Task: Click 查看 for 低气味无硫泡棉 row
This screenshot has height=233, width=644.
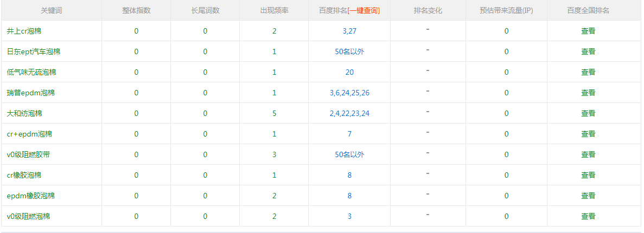Action: coord(588,72)
